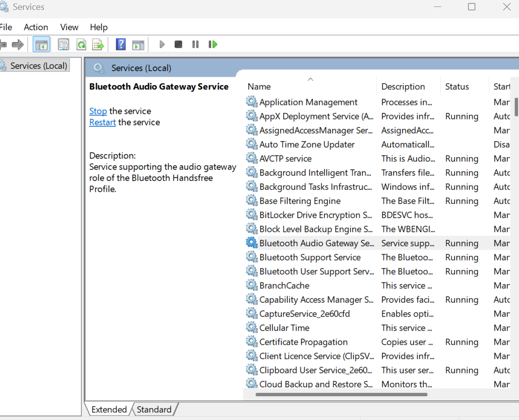Viewport: 519px width, 420px height.
Task: Switch to the Extended tab
Action: point(109,410)
